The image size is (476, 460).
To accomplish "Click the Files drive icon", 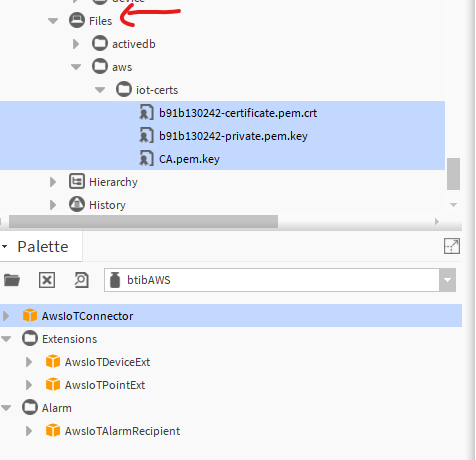I will pyautogui.click(x=77, y=20).
